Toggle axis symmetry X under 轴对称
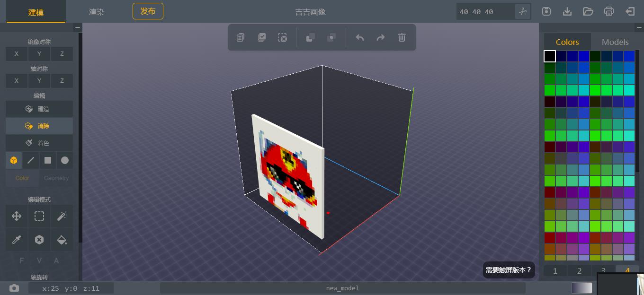644x295 pixels. tap(17, 81)
